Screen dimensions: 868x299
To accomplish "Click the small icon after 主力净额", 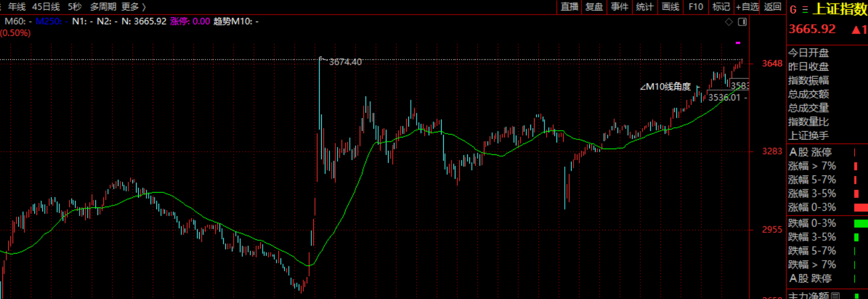I will coord(835,296).
